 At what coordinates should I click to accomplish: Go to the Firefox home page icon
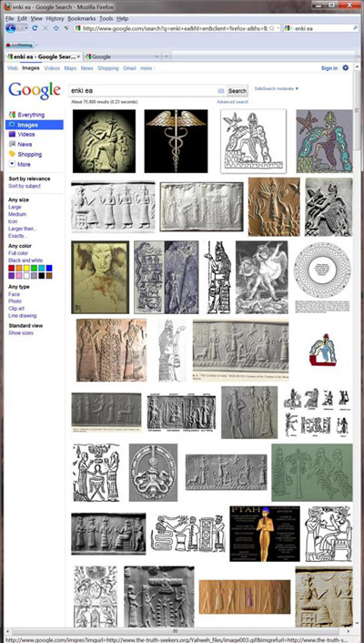tap(56, 28)
